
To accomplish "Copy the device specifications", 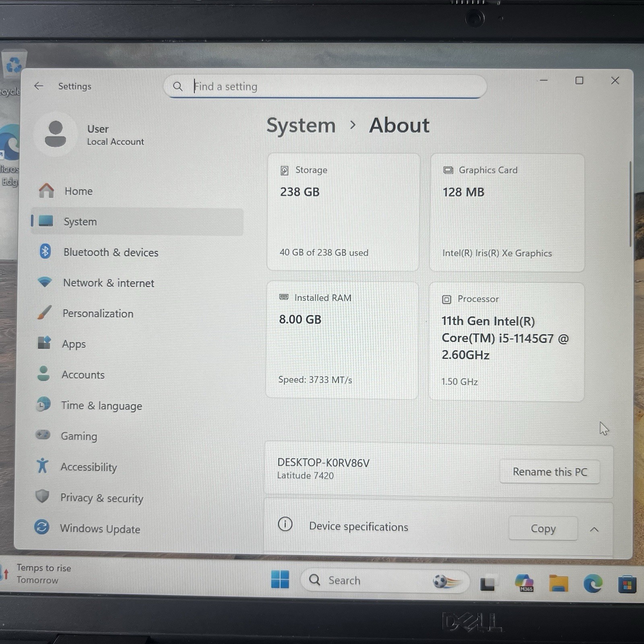I will [543, 528].
